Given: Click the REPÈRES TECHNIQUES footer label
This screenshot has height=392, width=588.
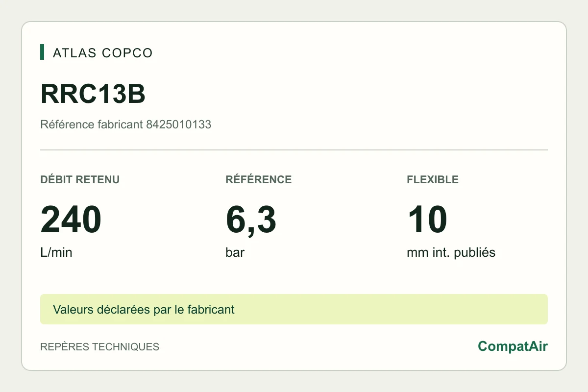Looking at the screenshot, I should (100, 347).
